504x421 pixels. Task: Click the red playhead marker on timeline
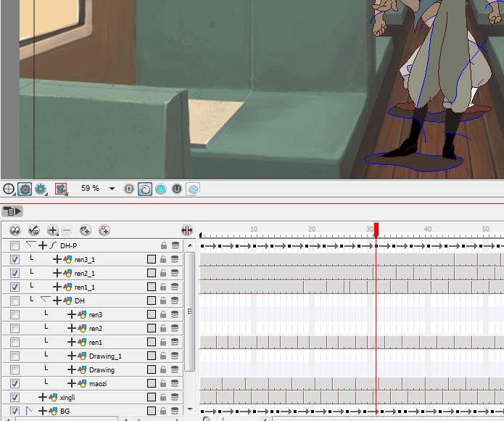click(376, 230)
